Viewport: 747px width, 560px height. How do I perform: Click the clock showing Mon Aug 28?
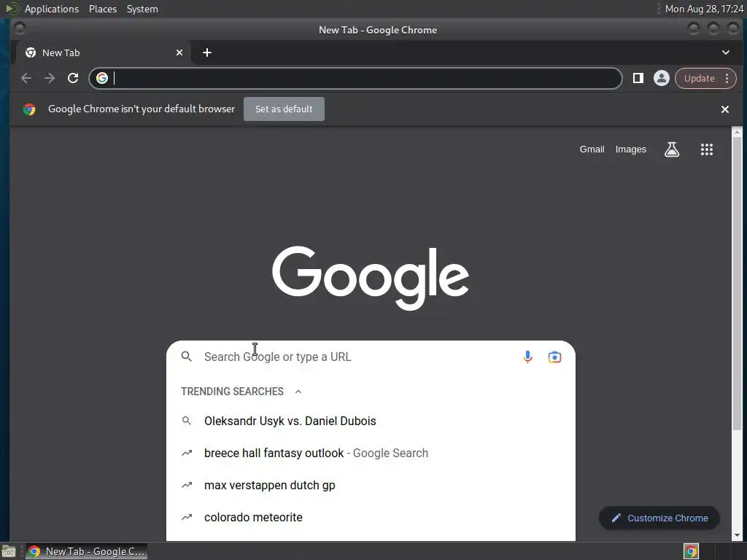(x=704, y=9)
